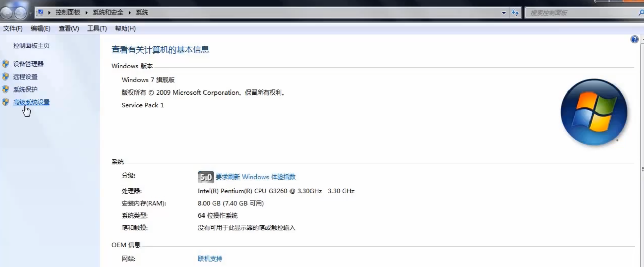Click the Windows 7 logo orb
The height and width of the screenshot is (267, 644).
click(x=594, y=112)
